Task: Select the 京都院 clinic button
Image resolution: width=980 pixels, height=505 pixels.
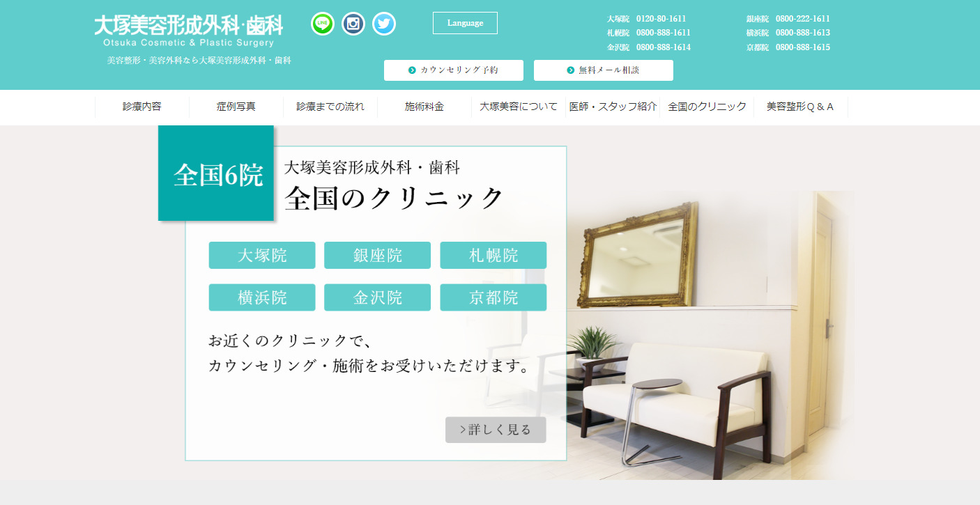Action: [x=493, y=297]
